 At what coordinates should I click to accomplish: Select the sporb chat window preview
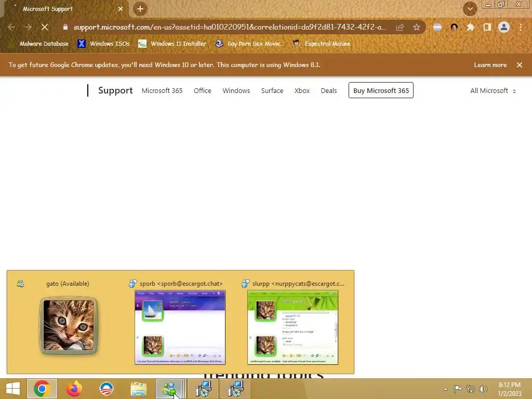(x=180, y=322)
